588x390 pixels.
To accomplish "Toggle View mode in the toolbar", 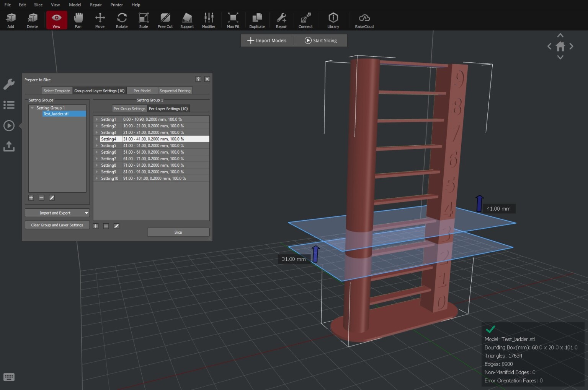I will click(56, 20).
